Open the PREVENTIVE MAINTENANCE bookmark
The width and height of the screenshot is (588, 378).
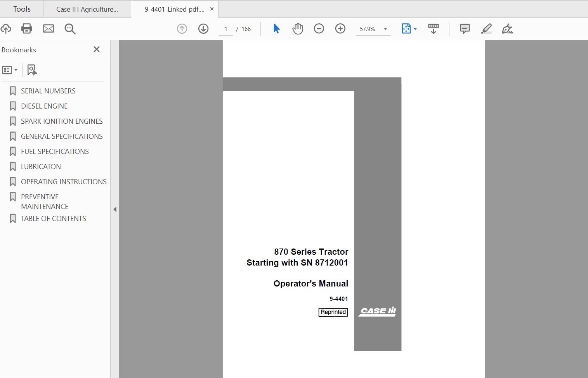coord(45,202)
